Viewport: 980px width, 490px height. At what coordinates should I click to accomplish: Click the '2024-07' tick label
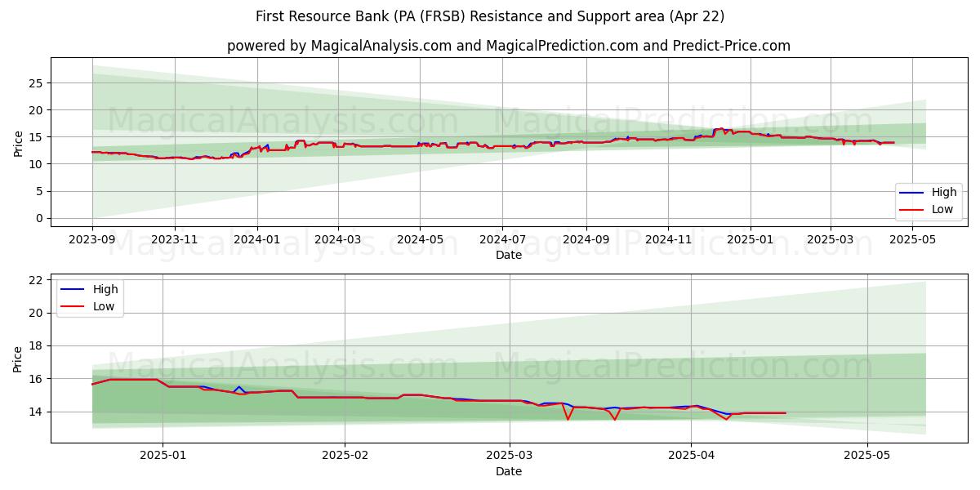pyautogui.click(x=502, y=239)
